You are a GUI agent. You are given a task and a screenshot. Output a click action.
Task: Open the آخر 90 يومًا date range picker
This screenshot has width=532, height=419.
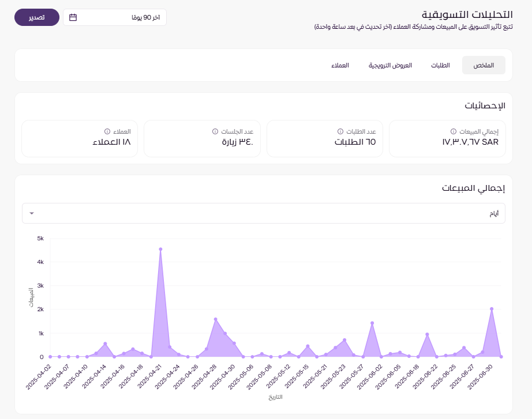[x=114, y=17]
